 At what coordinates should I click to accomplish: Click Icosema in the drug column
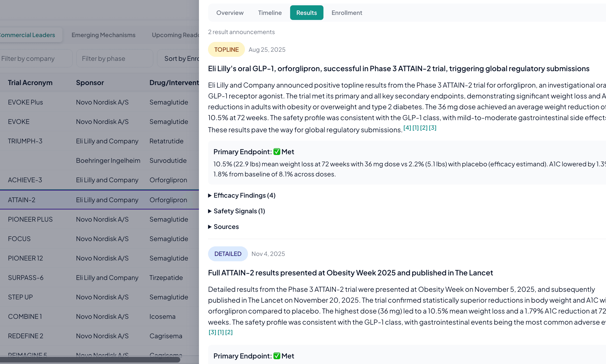[162, 317]
